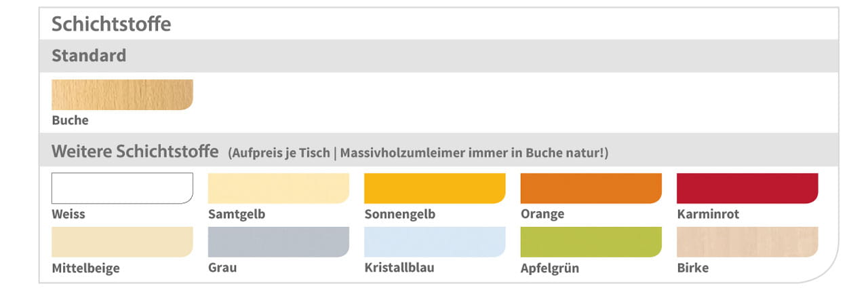
Task: Select the Apfelgrün green swatch
Action: pyautogui.click(x=591, y=242)
